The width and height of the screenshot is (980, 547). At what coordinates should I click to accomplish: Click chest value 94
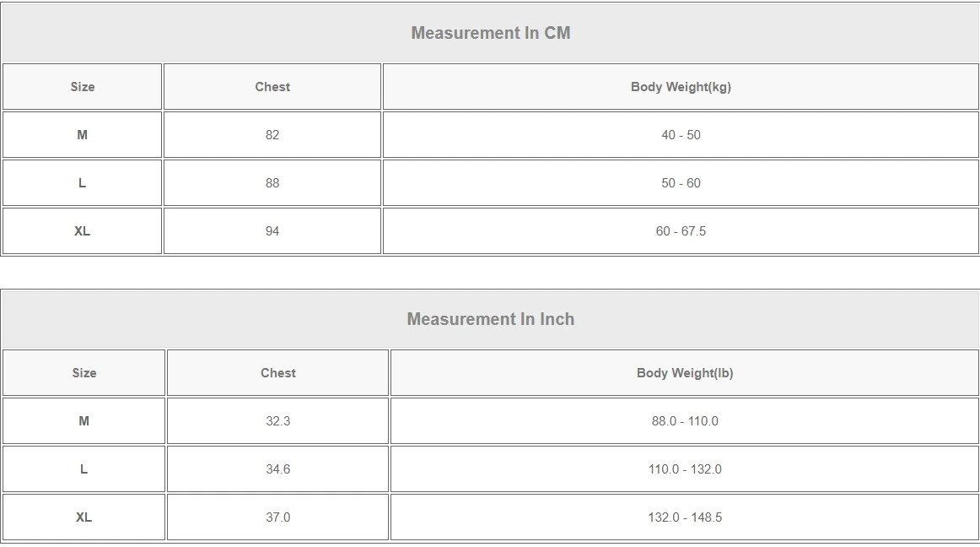272,231
